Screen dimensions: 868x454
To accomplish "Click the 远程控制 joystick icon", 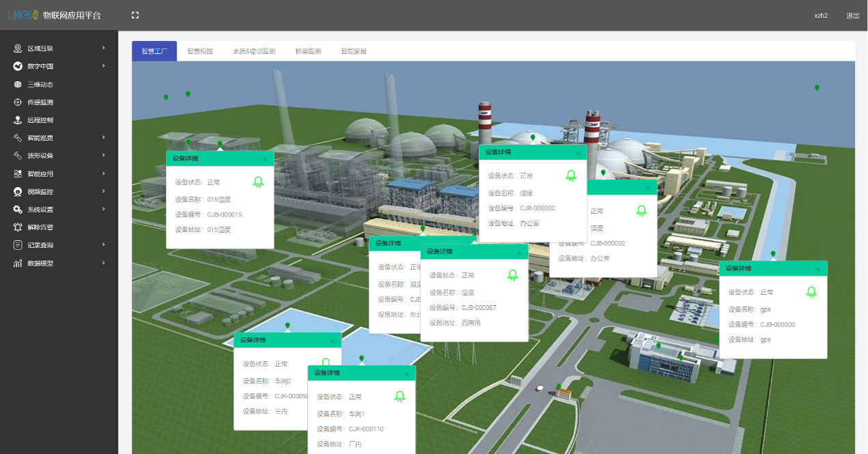I will tap(18, 120).
